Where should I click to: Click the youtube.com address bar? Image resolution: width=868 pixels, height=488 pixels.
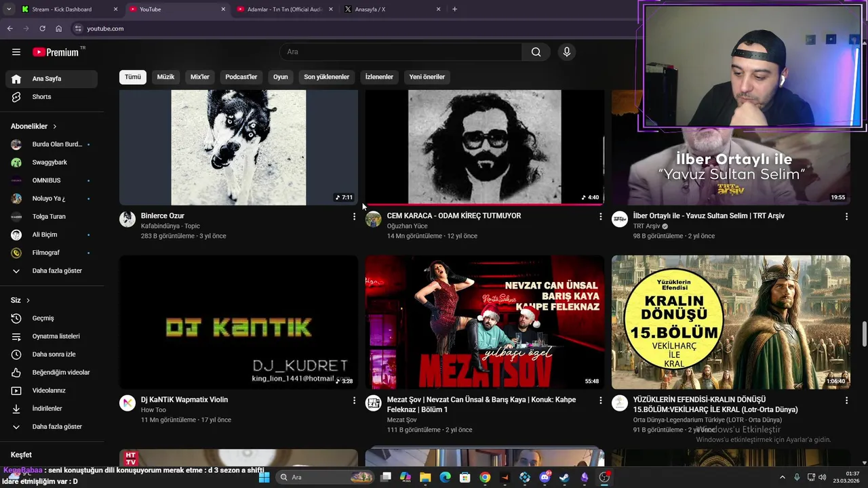pyautogui.click(x=353, y=28)
